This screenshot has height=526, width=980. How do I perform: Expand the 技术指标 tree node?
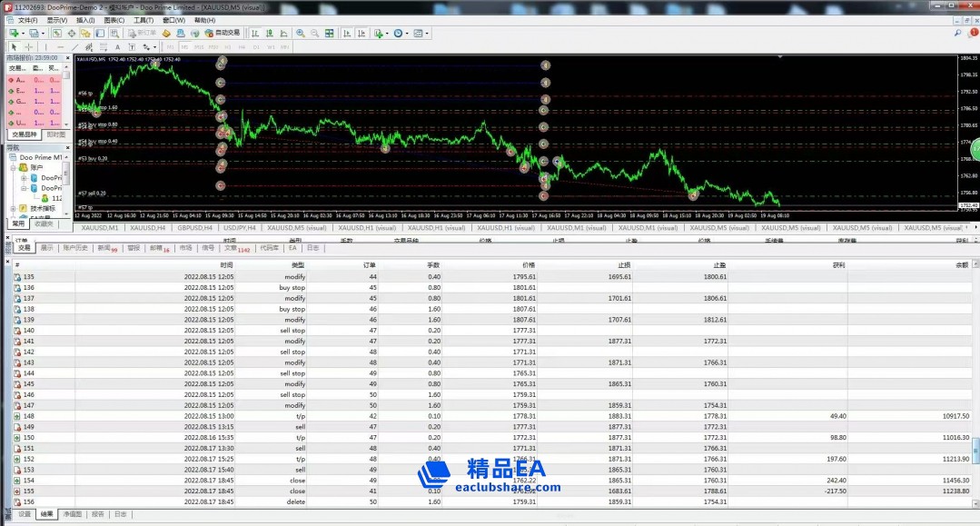[14, 208]
